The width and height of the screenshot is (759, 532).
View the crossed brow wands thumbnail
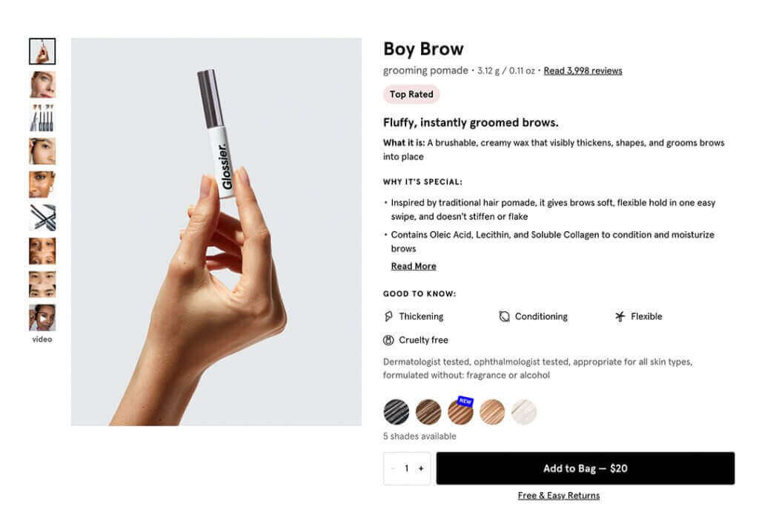coord(42,218)
